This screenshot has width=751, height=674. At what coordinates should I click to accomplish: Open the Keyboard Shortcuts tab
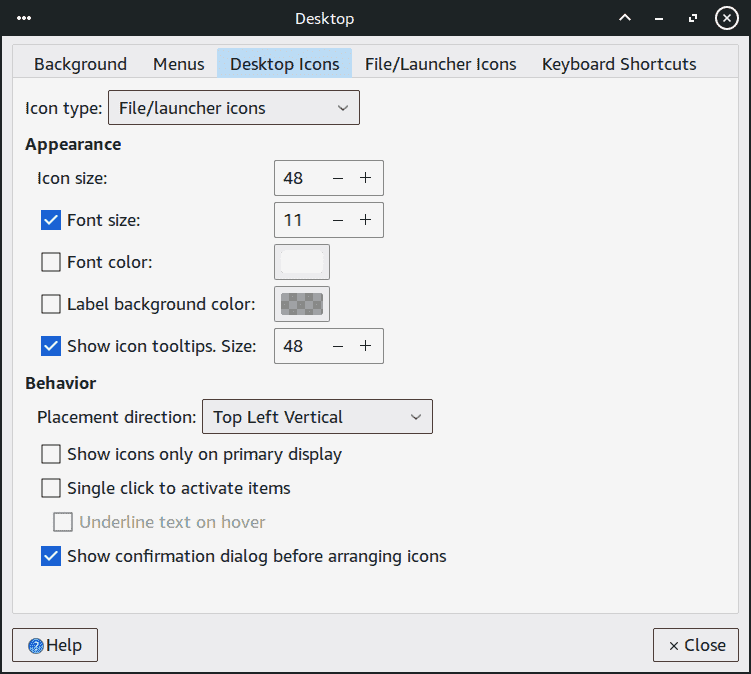click(619, 64)
